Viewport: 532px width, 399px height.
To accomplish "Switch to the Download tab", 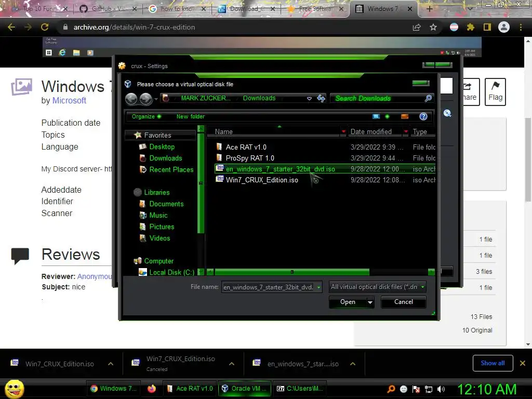I will point(246,9).
